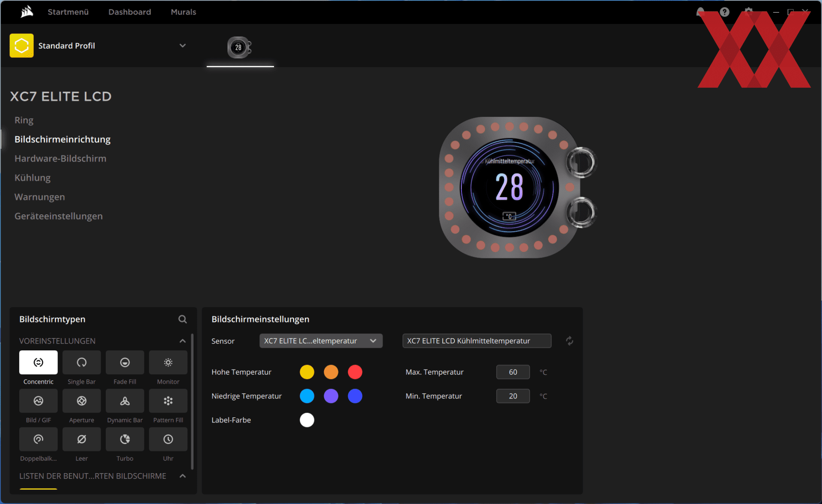Open the Kühlung section
The width and height of the screenshot is (822, 504).
pyautogui.click(x=33, y=178)
